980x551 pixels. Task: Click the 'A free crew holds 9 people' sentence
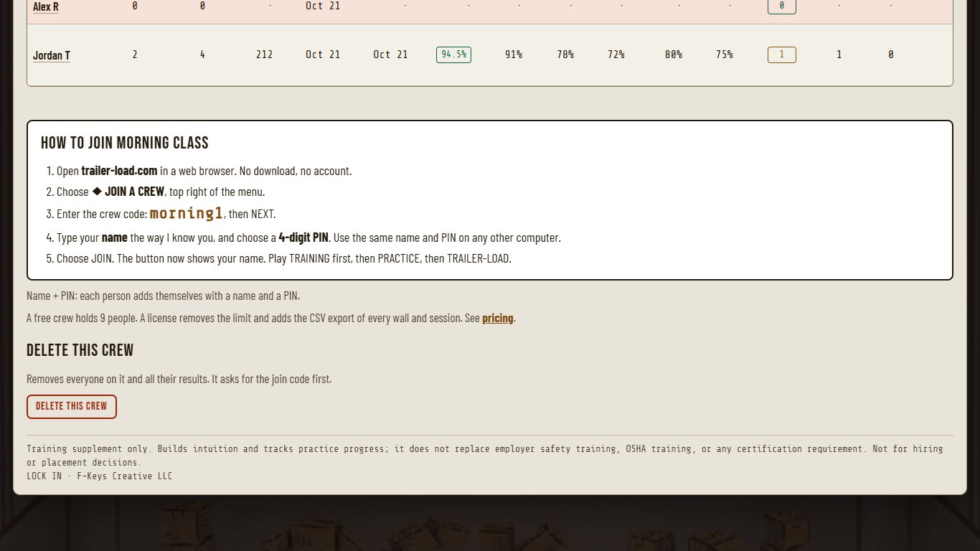coord(271,318)
